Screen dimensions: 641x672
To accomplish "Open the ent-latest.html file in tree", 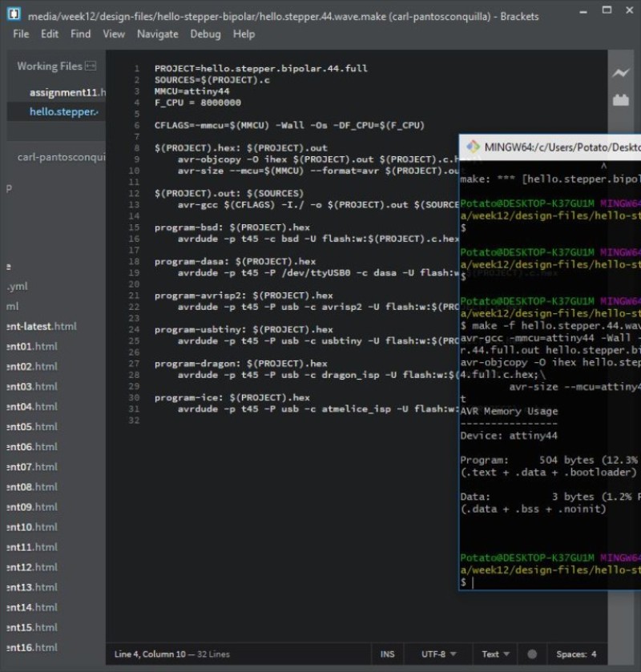I will pyautogui.click(x=42, y=326).
